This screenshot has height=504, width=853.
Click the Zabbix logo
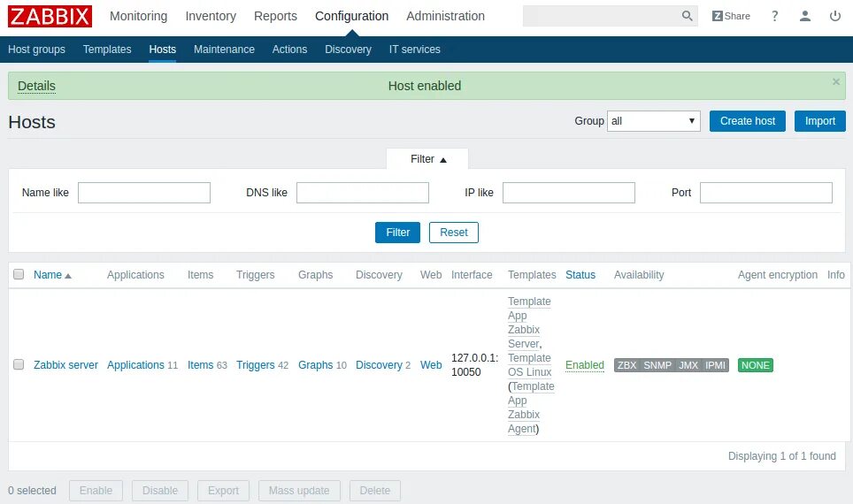point(50,16)
